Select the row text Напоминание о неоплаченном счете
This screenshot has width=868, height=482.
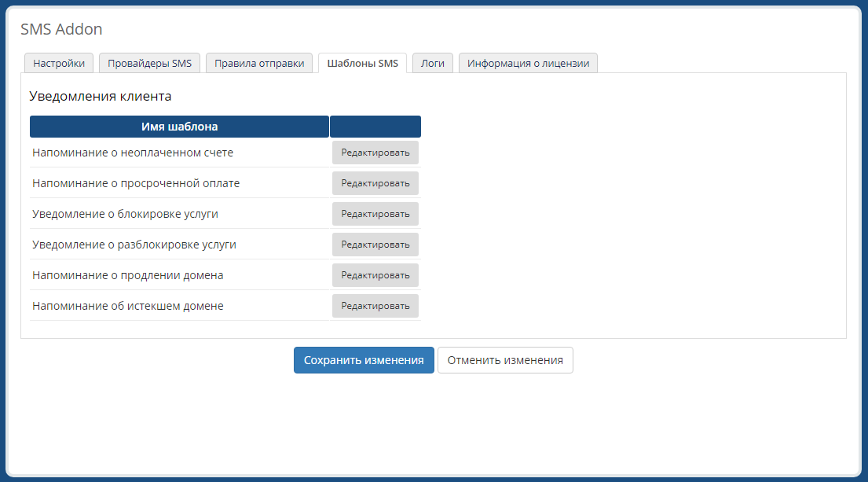(x=133, y=153)
